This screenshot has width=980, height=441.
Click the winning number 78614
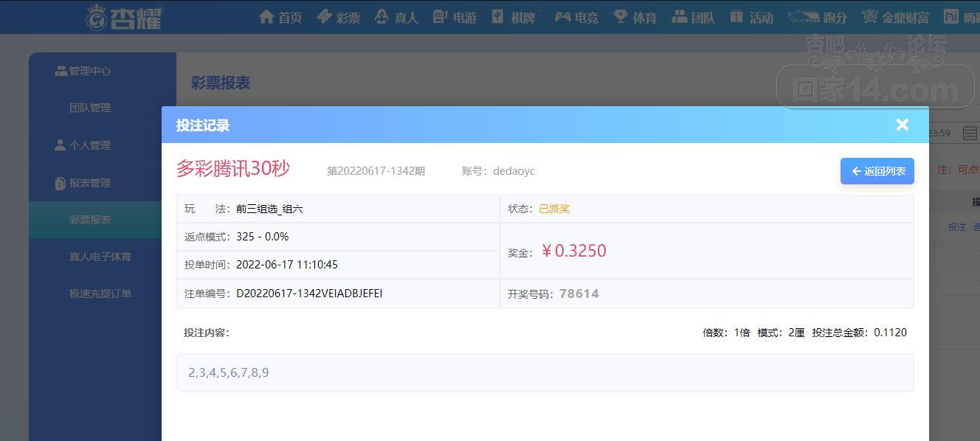579,294
